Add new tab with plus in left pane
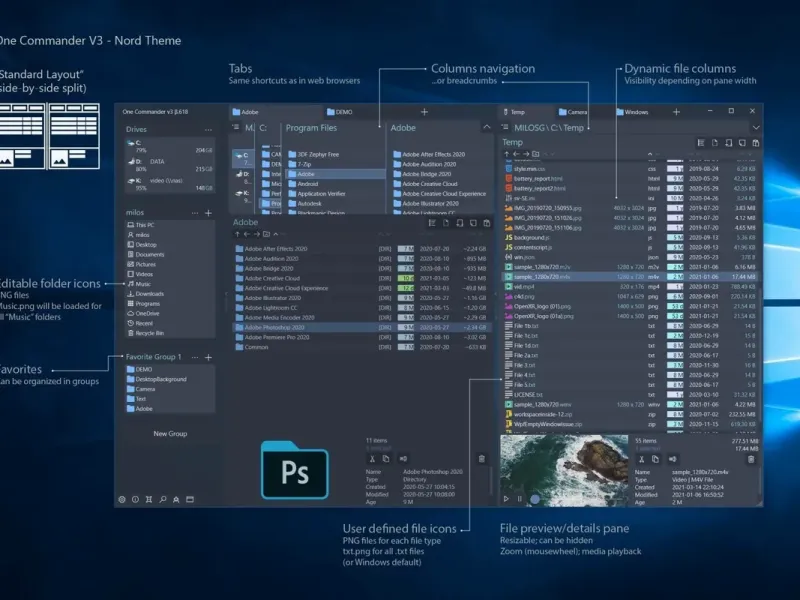Screen dimensions: 800x600 (x=424, y=112)
